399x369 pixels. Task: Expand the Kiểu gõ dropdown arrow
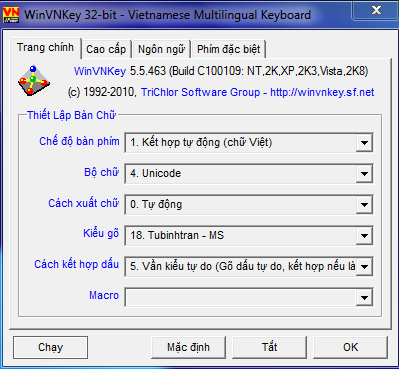(x=364, y=235)
